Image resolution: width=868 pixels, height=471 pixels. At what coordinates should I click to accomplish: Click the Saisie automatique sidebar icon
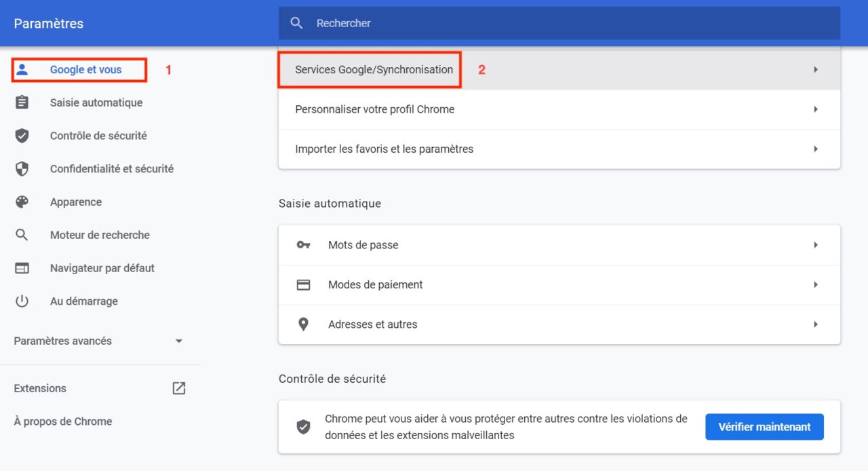[22, 102]
